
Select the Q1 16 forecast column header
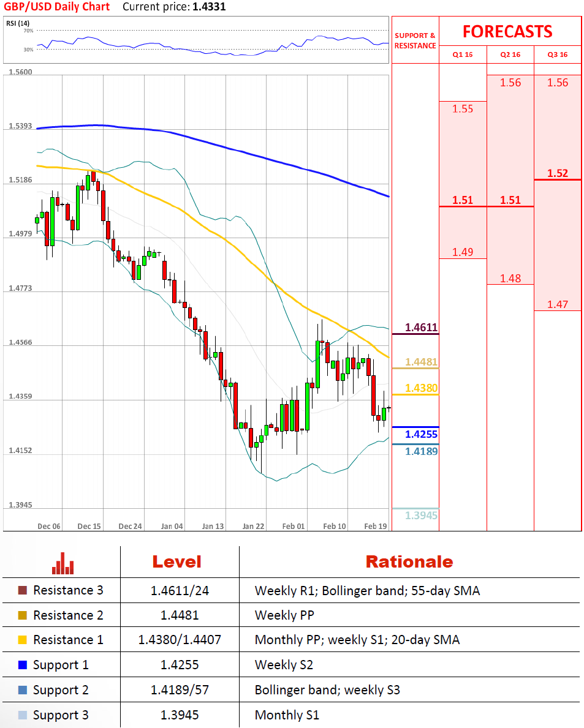coord(463,54)
